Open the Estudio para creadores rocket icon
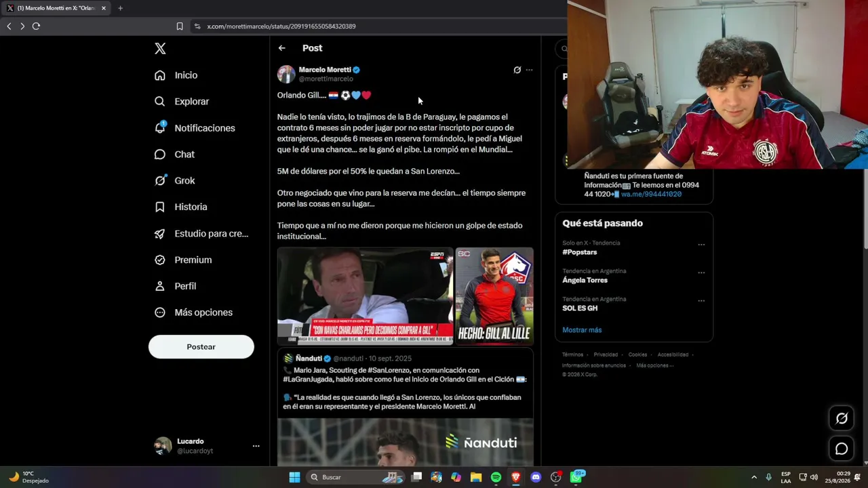 (160, 234)
